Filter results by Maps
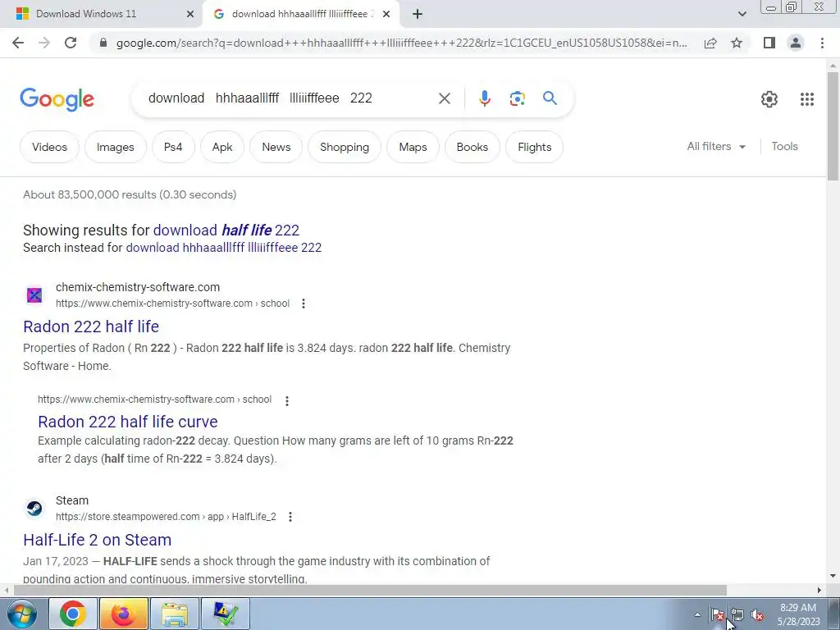 pos(413,147)
